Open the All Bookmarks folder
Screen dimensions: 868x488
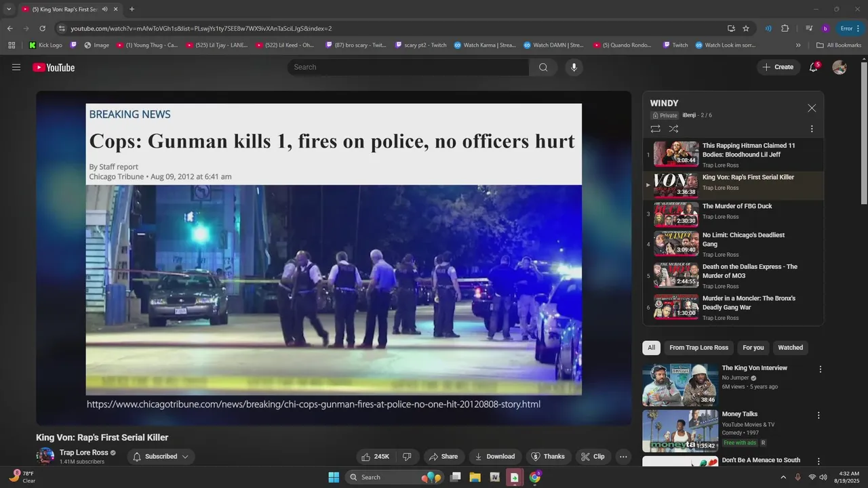[839, 45]
